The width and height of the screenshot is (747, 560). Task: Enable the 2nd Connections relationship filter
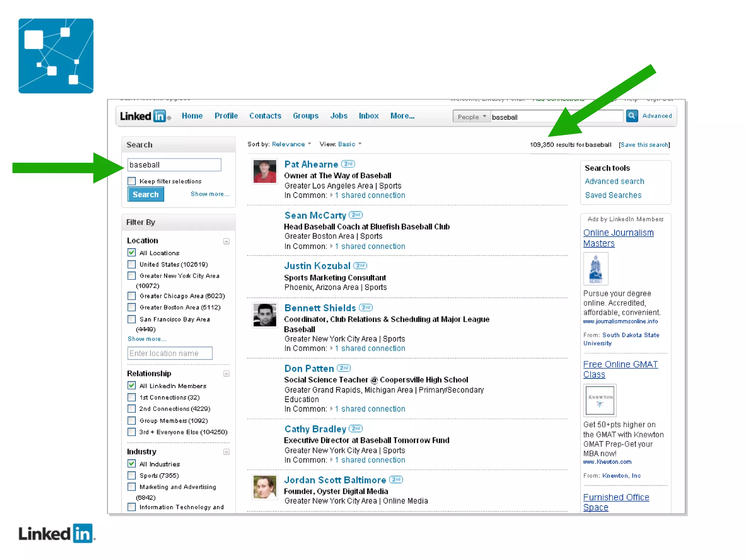[132, 409]
